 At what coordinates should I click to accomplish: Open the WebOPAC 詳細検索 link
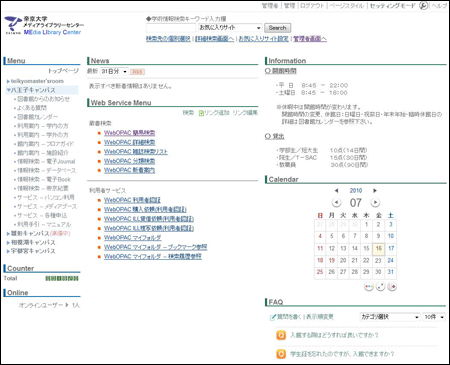(129, 142)
